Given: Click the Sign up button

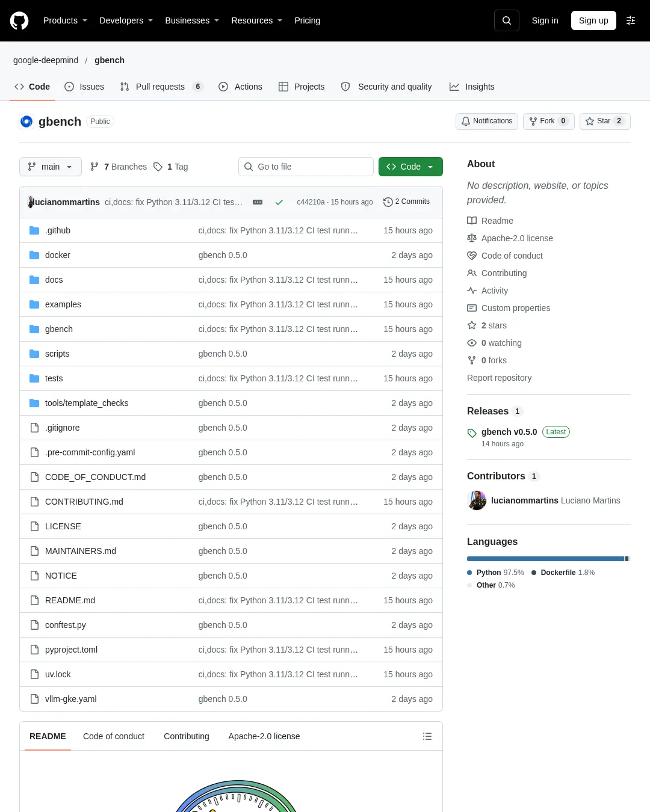Looking at the screenshot, I should pos(593,20).
